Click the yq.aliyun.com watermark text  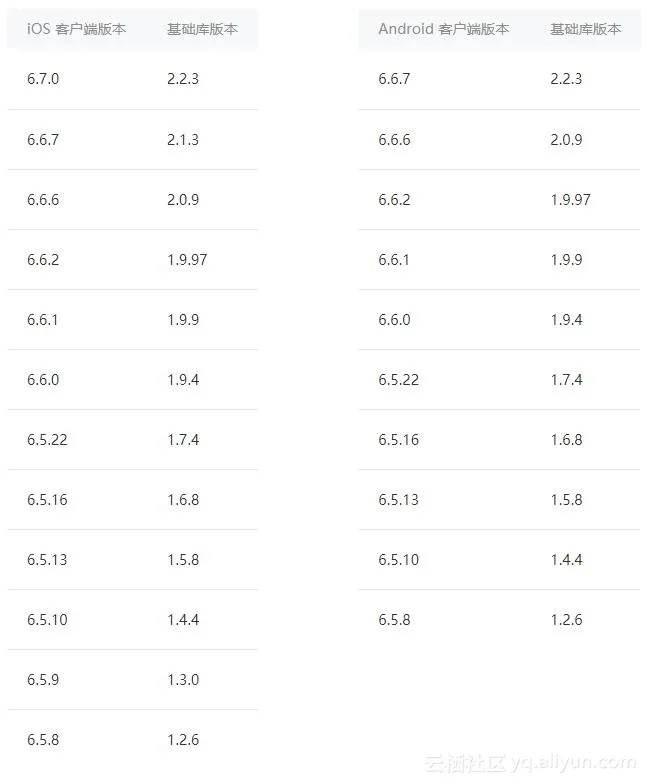(x=572, y=762)
